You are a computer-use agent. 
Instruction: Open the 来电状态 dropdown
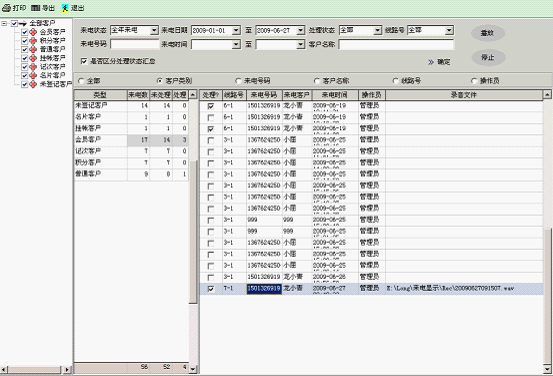(x=154, y=31)
